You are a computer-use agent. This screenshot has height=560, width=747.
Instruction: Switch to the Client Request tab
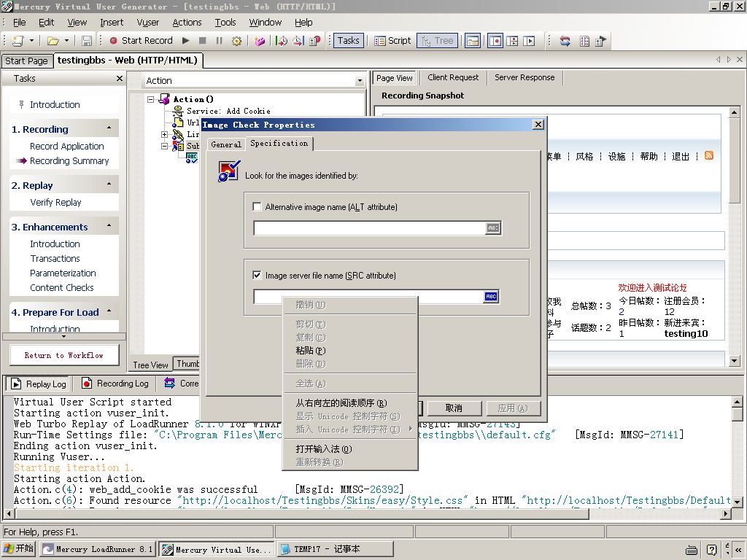(x=453, y=77)
